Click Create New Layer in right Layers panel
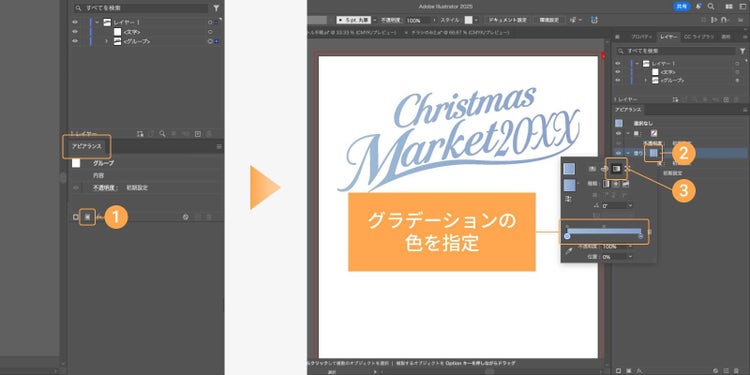 [x=726, y=99]
